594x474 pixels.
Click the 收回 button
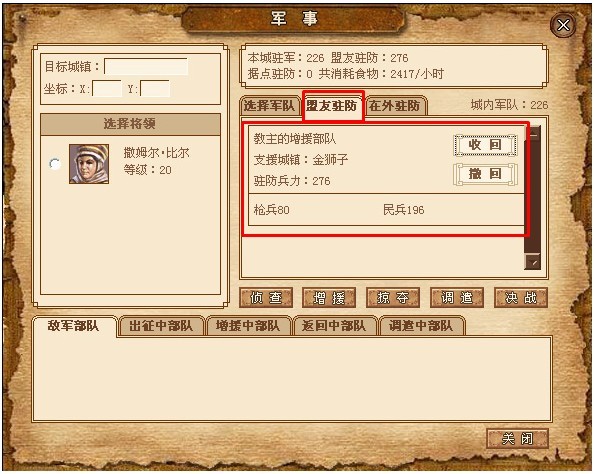coord(485,145)
